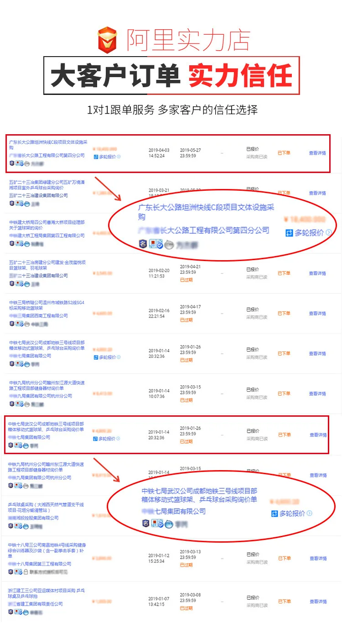Click certification icon in 乒乓球桌采购 row

click(18, 526)
